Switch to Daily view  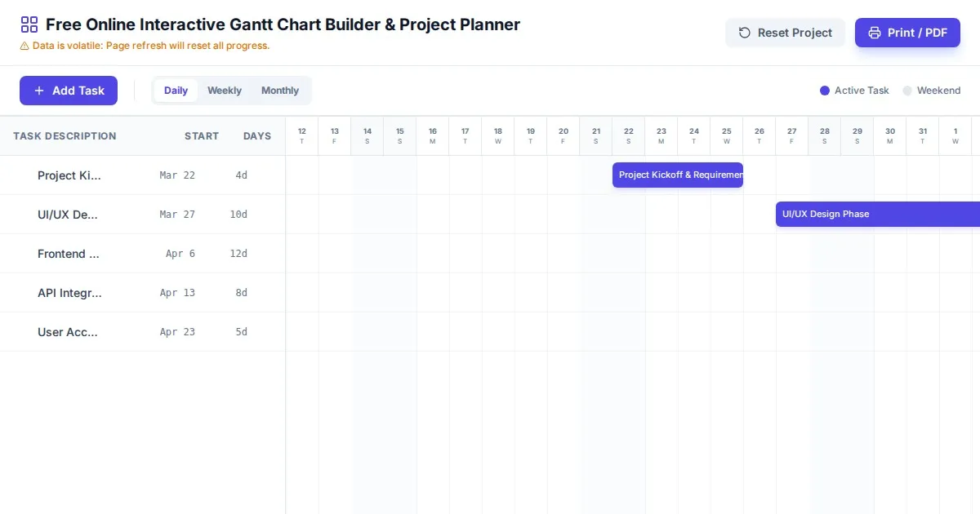coord(176,91)
